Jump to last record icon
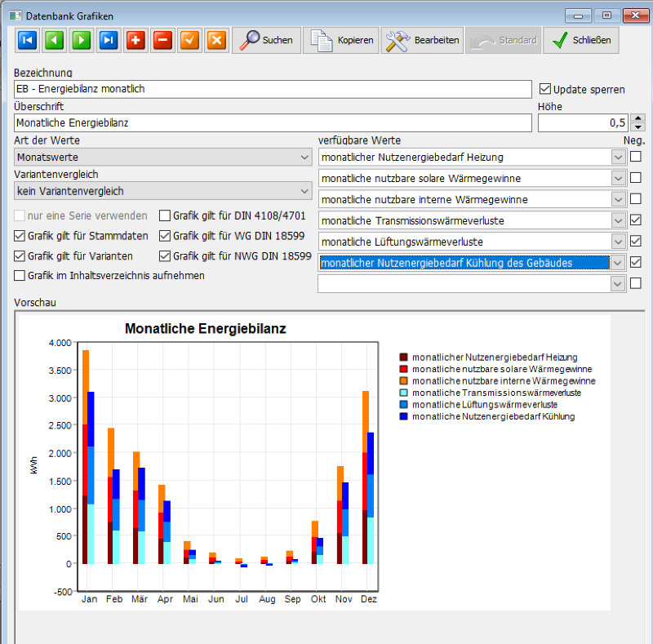653x644 pixels. click(108, 40)
